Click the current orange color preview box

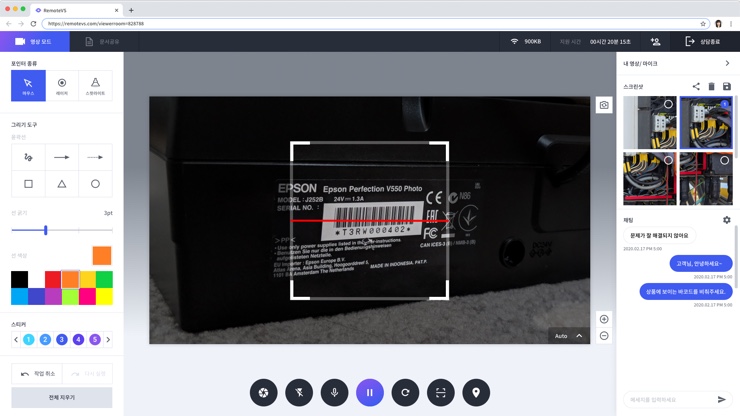tap(102, 255)
